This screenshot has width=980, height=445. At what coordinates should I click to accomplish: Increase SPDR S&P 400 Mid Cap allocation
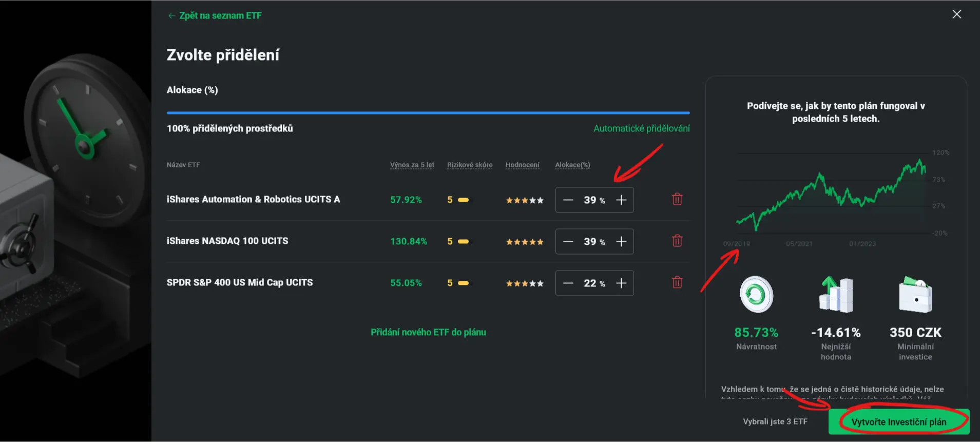tap(621, 283)
